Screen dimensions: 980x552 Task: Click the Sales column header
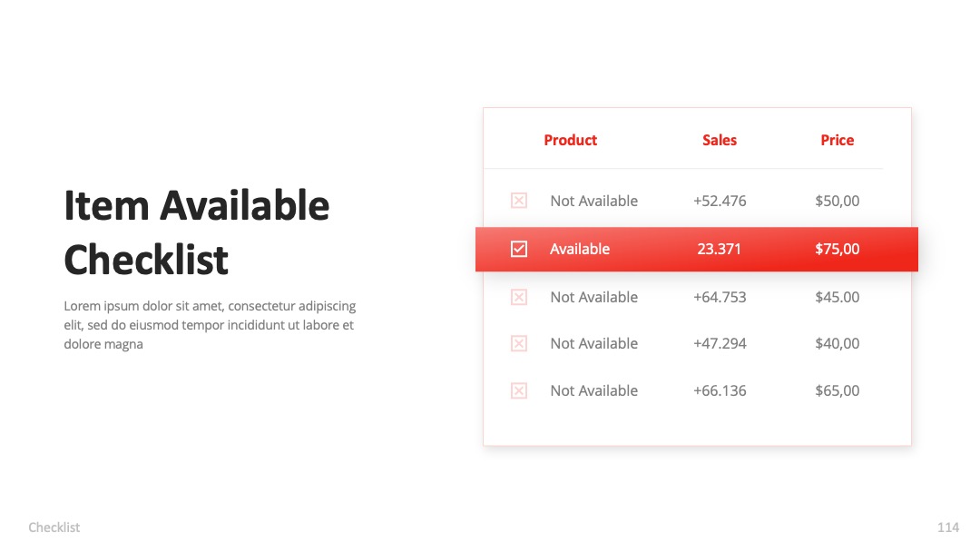(720, 140)
